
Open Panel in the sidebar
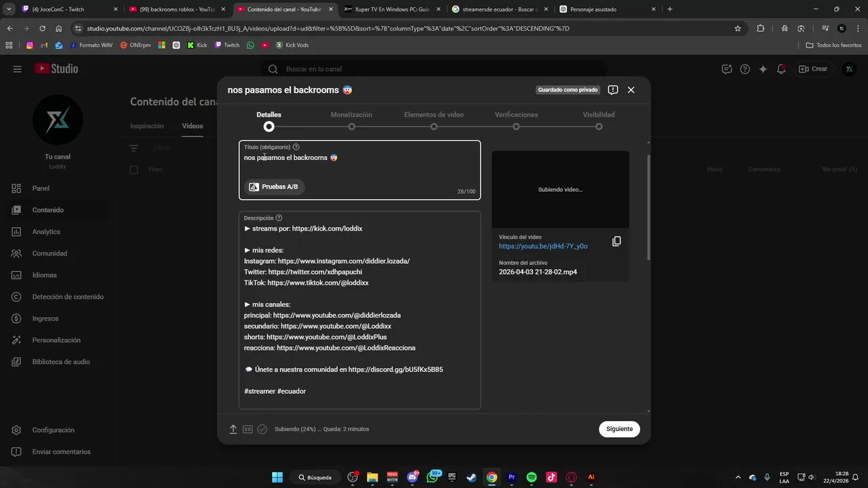[56, 188]
